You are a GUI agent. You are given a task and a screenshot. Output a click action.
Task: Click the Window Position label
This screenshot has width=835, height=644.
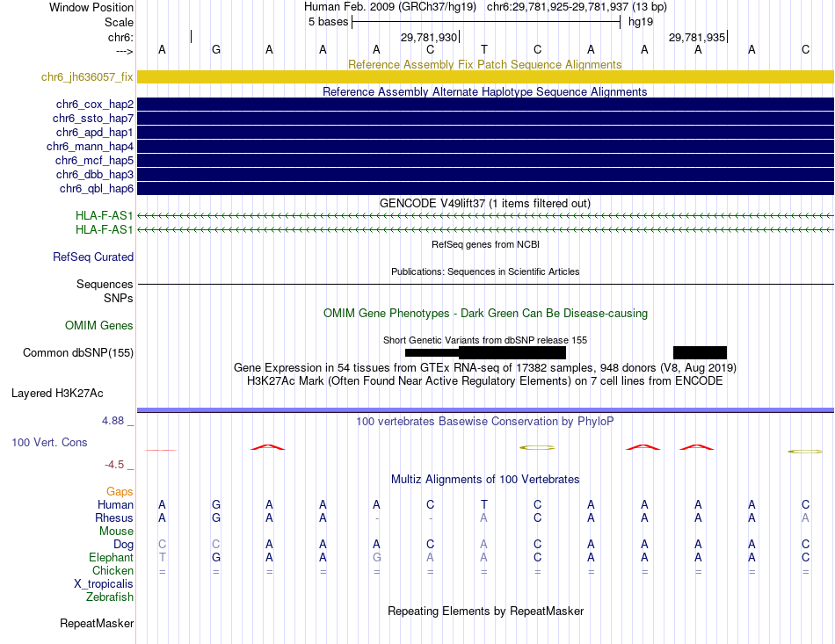[x=91, y=7]
